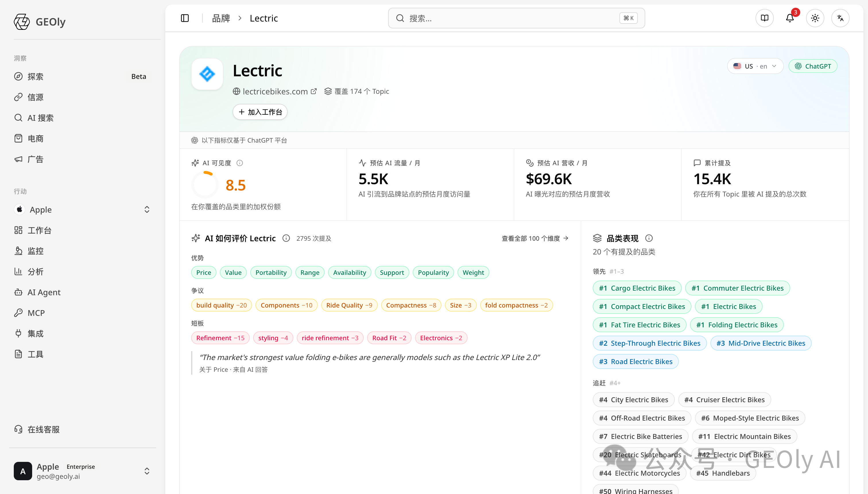
Task: Click 品牌 breadcrumb link
Action: tap(221, 18)
